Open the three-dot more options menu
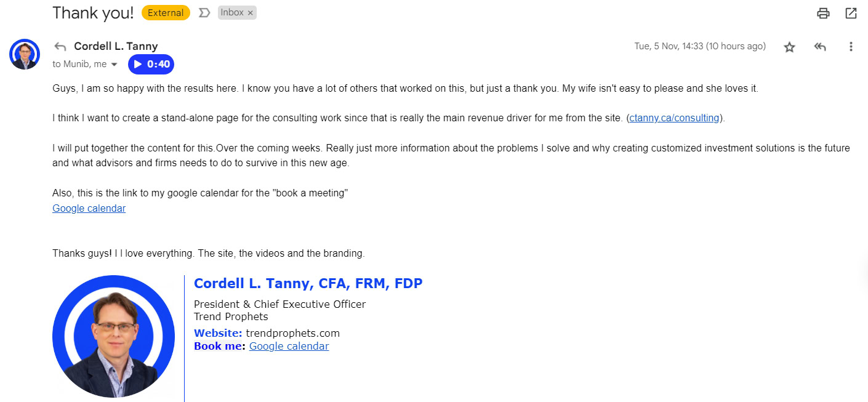 tap(851, 47)
